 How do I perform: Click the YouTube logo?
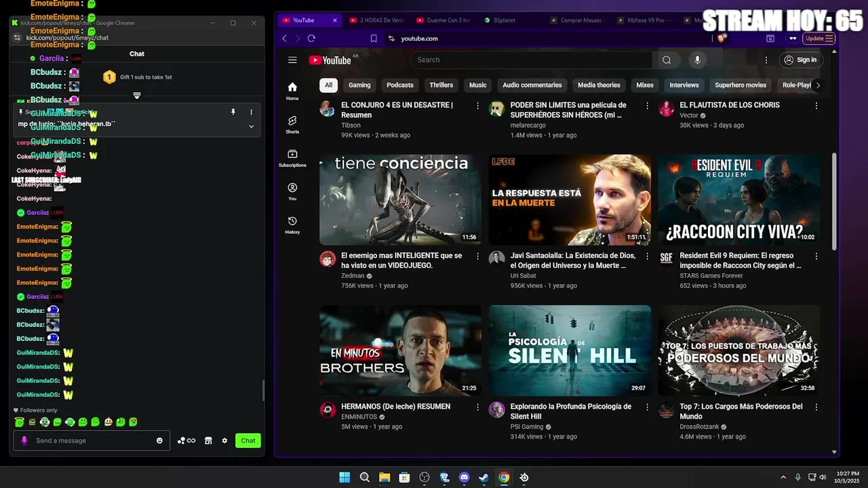tap(330, 60)
